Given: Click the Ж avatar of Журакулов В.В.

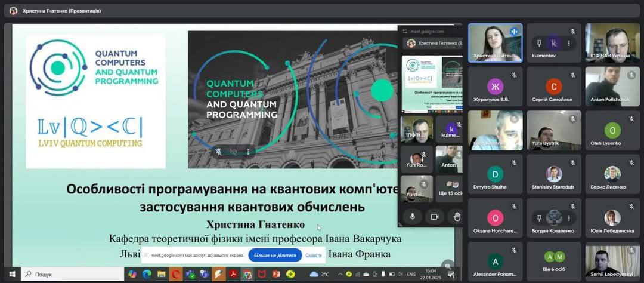Looking at the screenshot, I should click(495, 87).
